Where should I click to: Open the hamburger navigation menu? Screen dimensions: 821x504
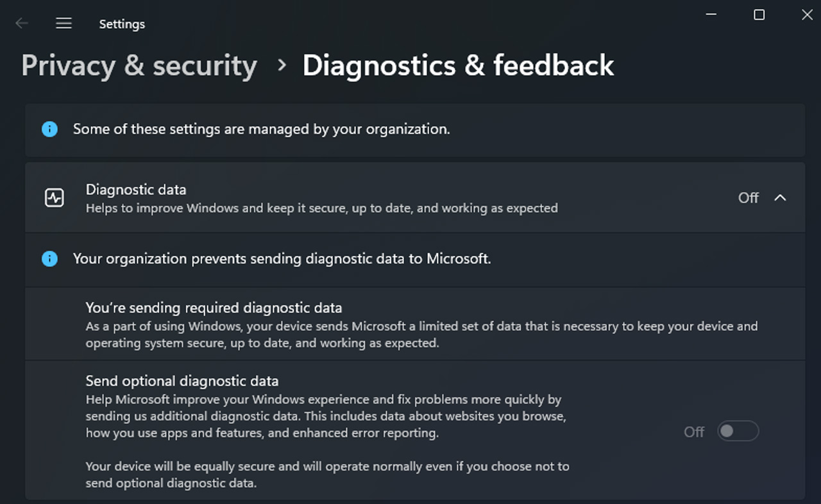click(x=63, y=24)
